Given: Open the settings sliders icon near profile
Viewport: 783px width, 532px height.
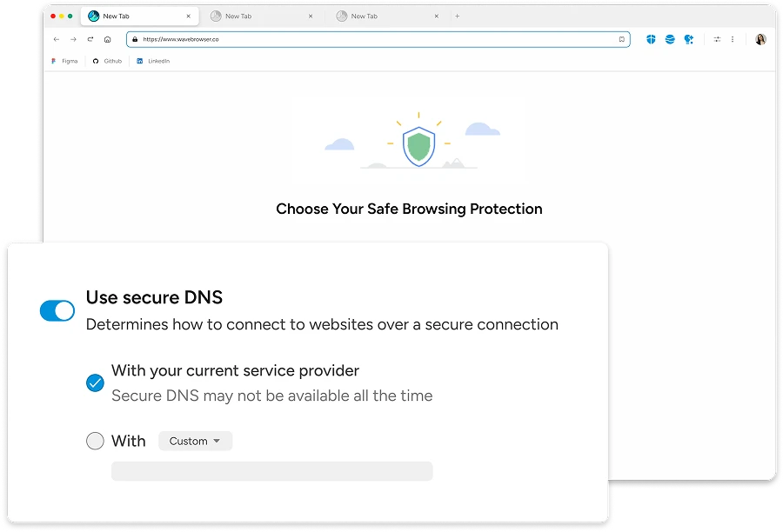Looking at the screenshot, I should [x=717, y=39].
